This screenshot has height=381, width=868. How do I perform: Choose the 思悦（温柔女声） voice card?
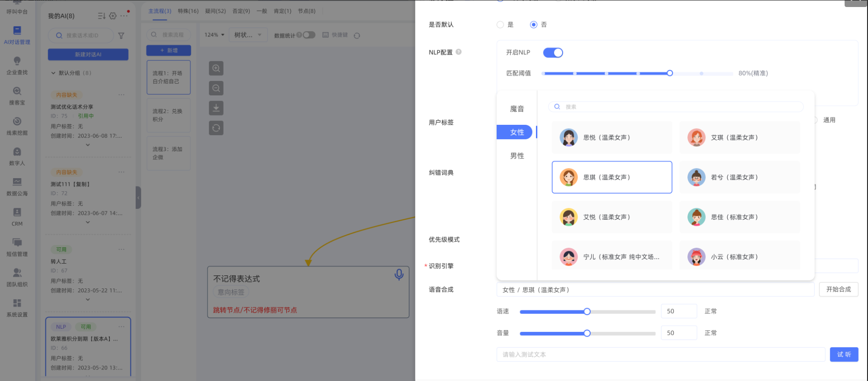612,137
